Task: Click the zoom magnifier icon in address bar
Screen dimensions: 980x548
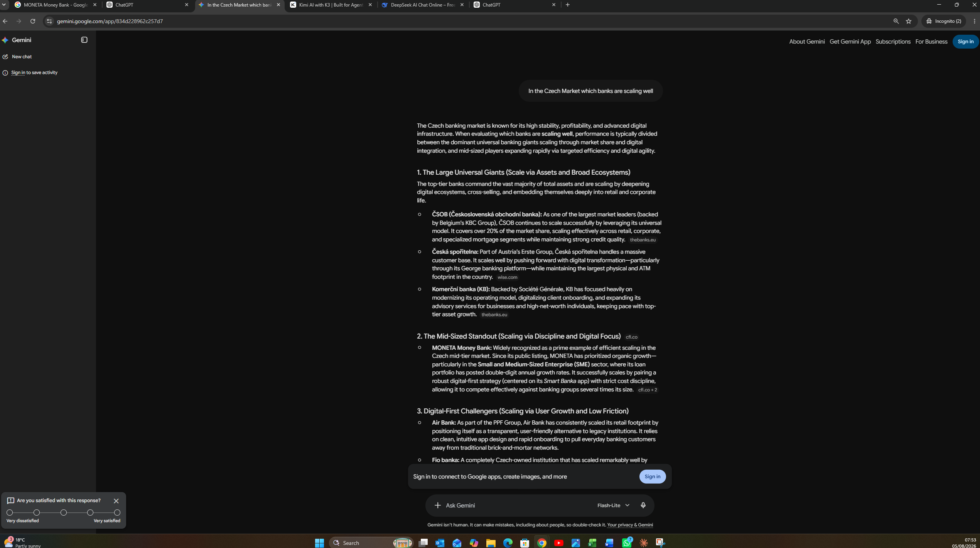Action: click(x=896, y=21)
